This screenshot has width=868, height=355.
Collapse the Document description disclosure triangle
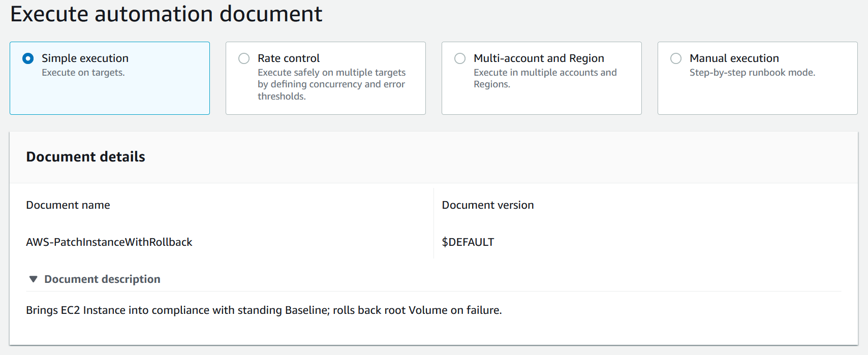(34, 279)
